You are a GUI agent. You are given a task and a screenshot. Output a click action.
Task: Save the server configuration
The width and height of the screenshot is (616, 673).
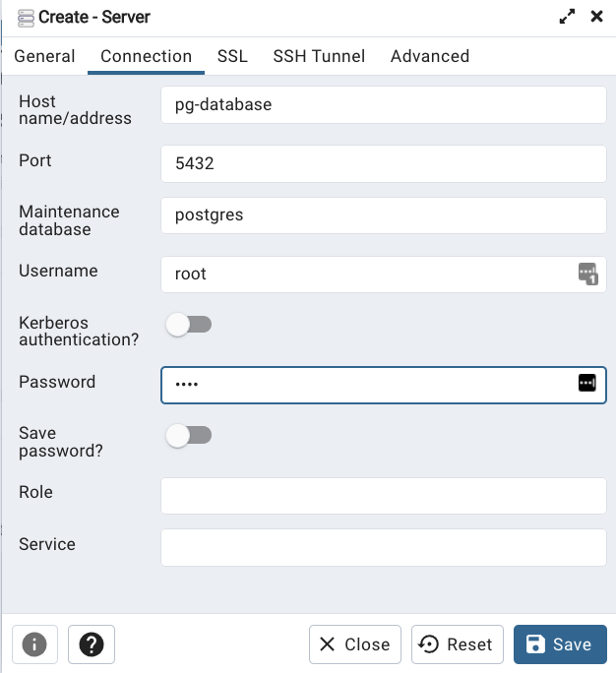(560, 644)
